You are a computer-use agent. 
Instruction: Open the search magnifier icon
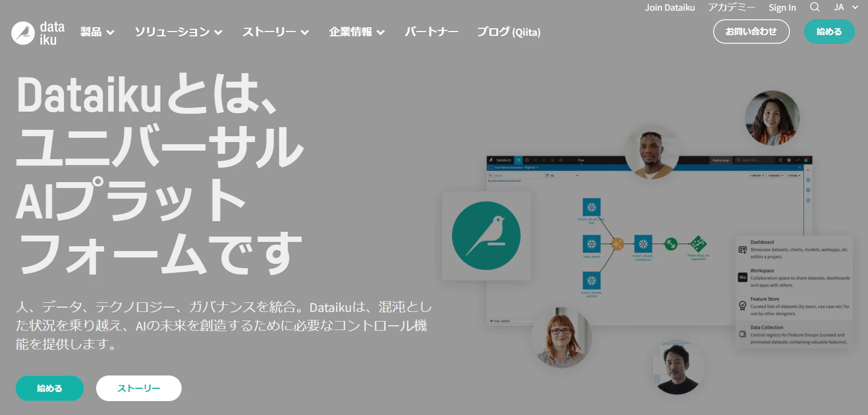click(815, 7)
